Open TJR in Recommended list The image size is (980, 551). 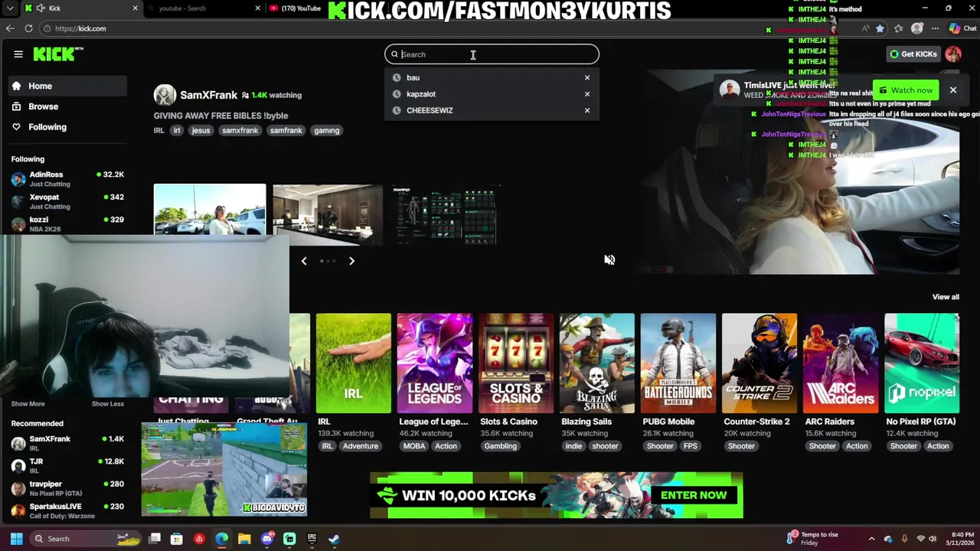click(68, 465)
